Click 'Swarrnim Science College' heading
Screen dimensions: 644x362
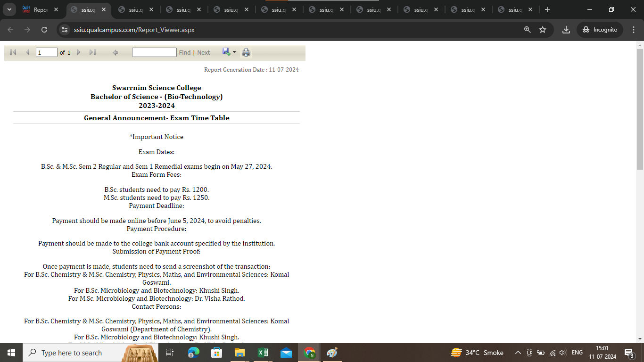point(157,88)
